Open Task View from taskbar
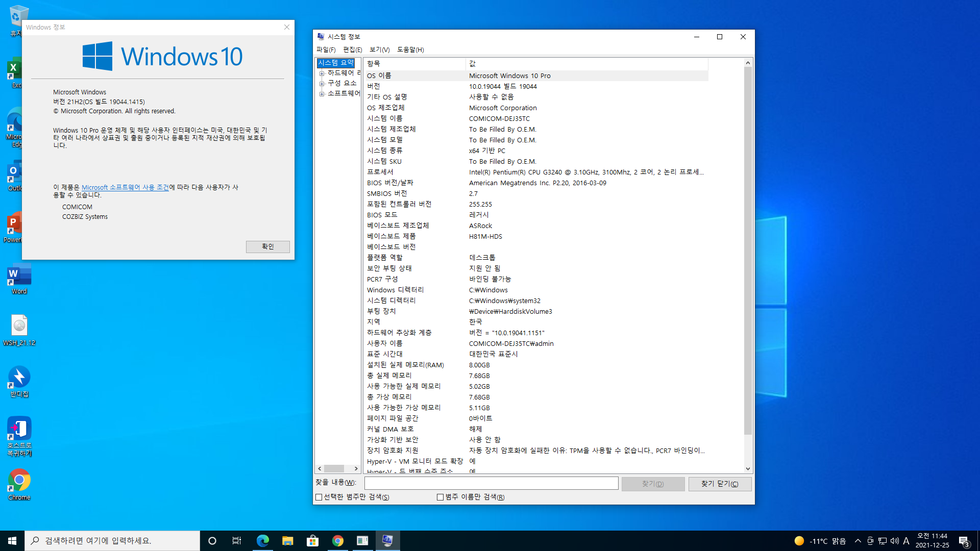980x551 pixels. coord(237,541)
